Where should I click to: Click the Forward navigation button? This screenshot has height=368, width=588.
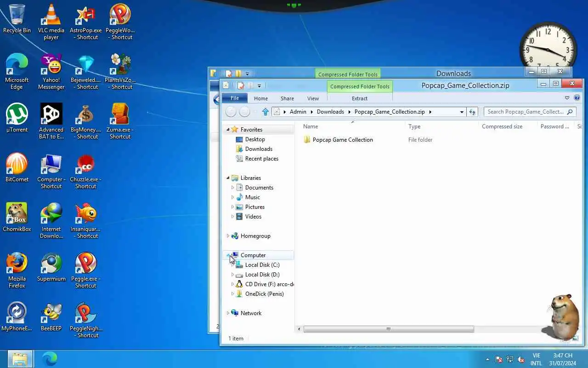[x=244, y=112]
